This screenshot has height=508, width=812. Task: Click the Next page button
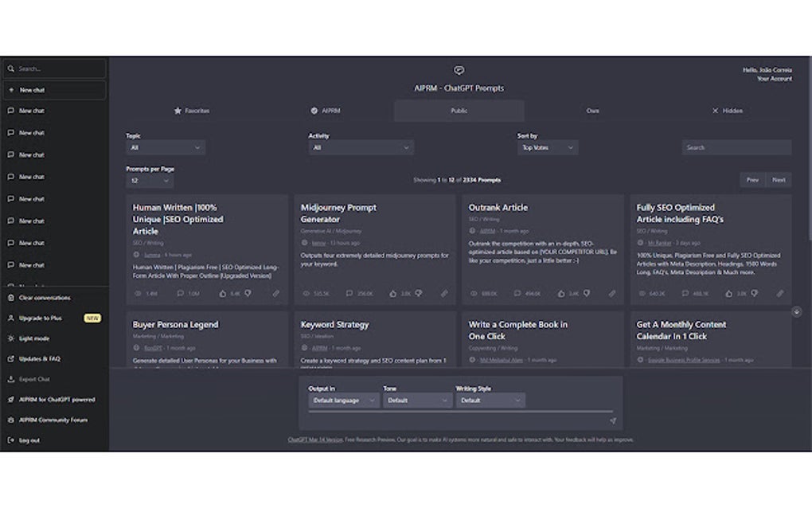pyautogui.click(x=779, y=180)
